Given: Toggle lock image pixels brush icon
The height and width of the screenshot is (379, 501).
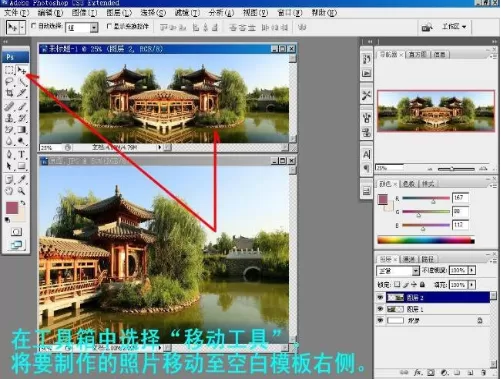Looking at the screenshot, I should [406, 284].
